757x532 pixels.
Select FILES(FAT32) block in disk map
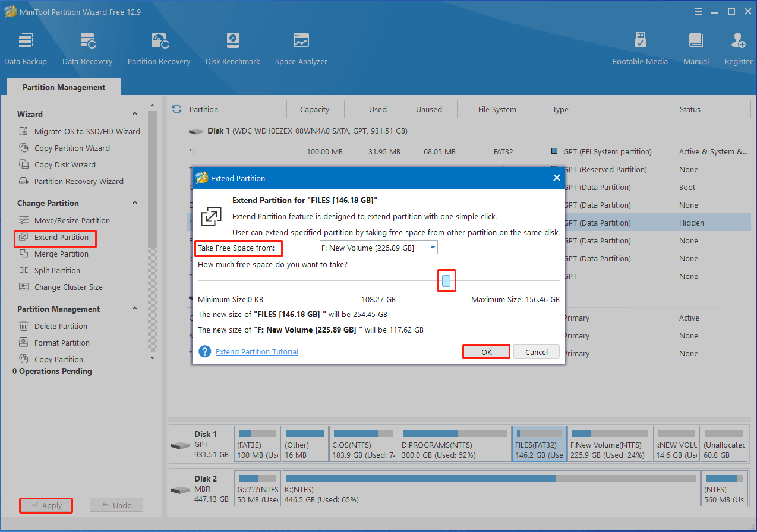pos(539,444)
